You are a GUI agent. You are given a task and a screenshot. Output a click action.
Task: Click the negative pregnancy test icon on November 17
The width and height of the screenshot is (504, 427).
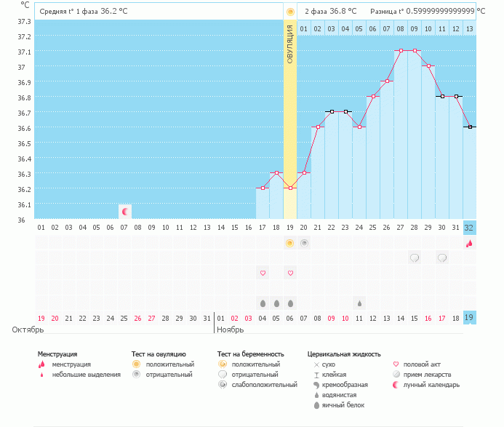pyautogui.click(x=442, y=258)
